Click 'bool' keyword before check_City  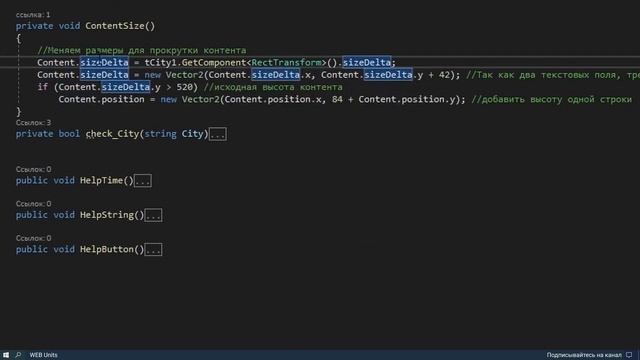point(69,134)
